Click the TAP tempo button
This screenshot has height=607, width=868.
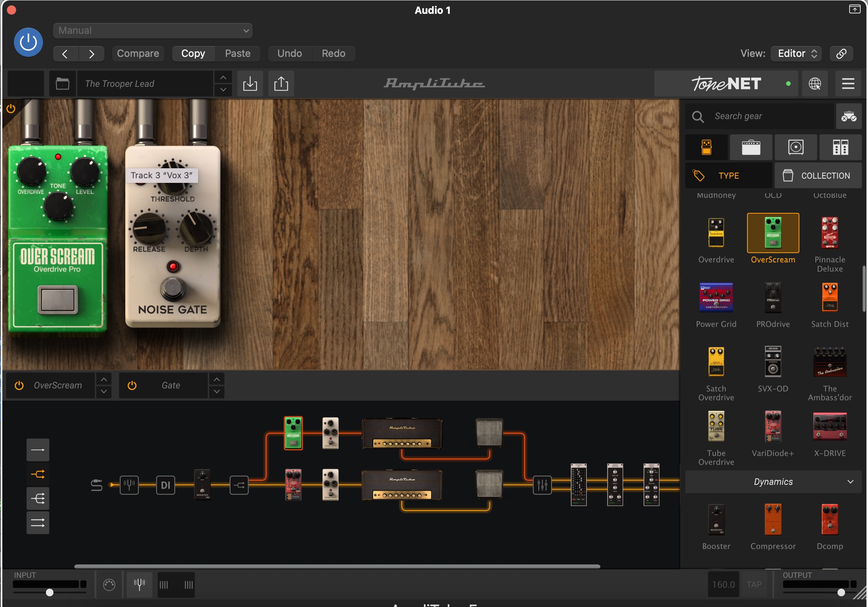tap(754, 584)
